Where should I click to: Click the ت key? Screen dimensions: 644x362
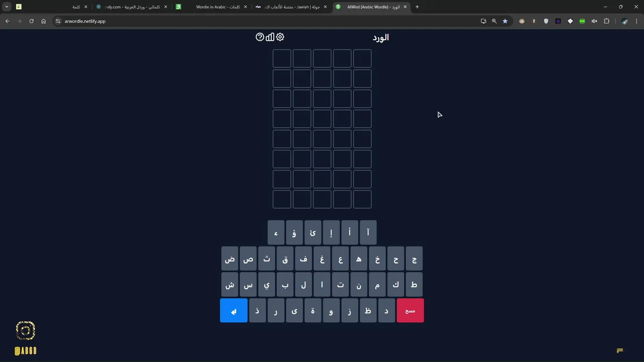coord(340,285)
